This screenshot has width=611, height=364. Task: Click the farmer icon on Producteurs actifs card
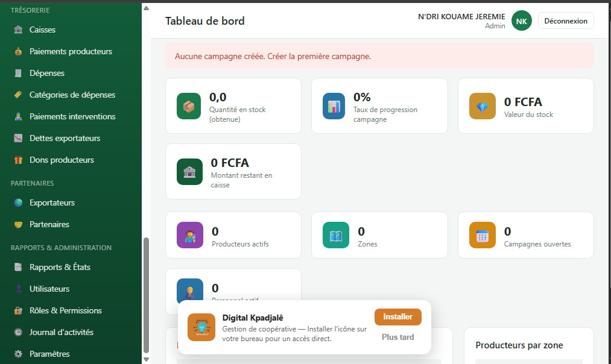click(x=190, y=235)
